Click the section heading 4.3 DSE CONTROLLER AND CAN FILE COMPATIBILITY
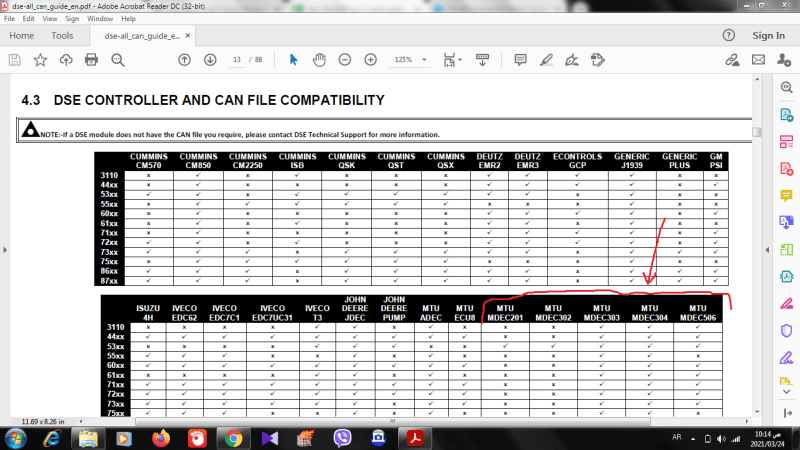This screenshot has height=450, width=800. click(x=203, y=100)
